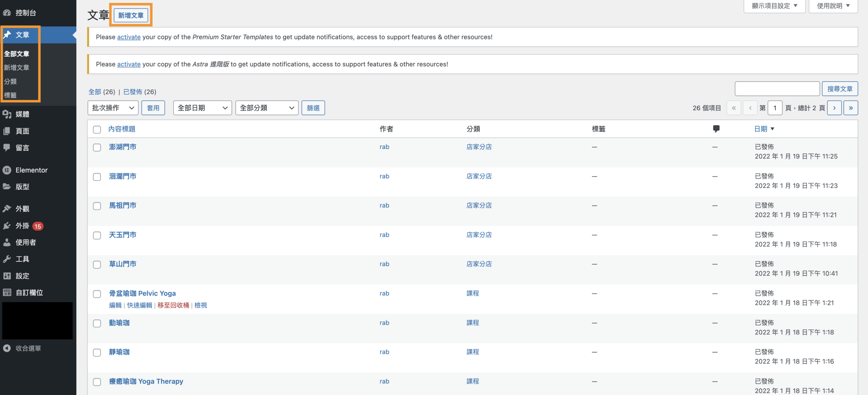Click 快速編輯 link under Pelvic Yoga
This screenshot has height=395, width=868.
(x=140, y=305)
